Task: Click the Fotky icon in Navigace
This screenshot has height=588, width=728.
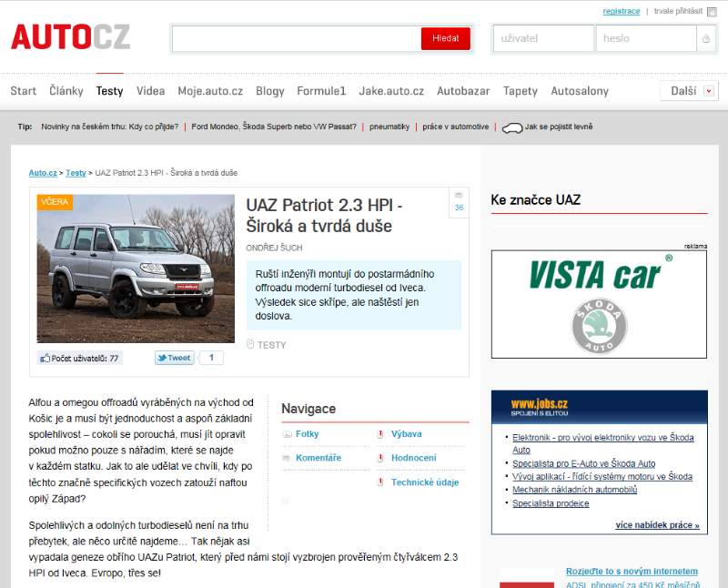Action: point(288,434)
